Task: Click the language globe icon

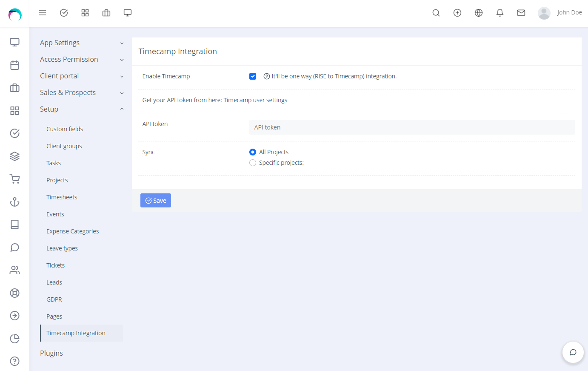Action: (x=479, y=13)
